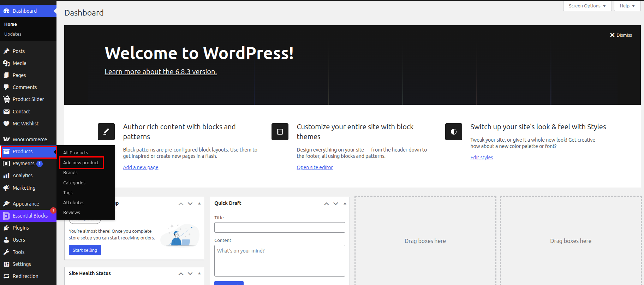Screen dimensions: 644x285
Task: Click the MC Wishlist heart icon
Action: coord(6,124)
